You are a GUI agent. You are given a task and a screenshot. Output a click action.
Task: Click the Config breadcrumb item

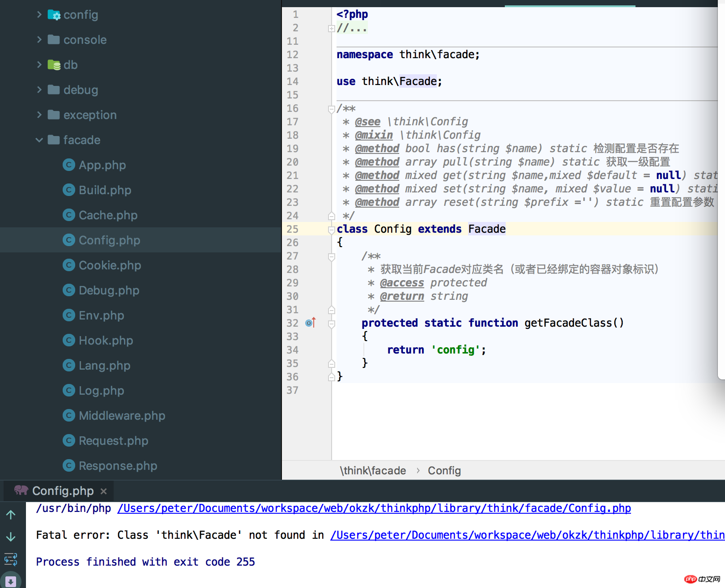pos(444,471)
